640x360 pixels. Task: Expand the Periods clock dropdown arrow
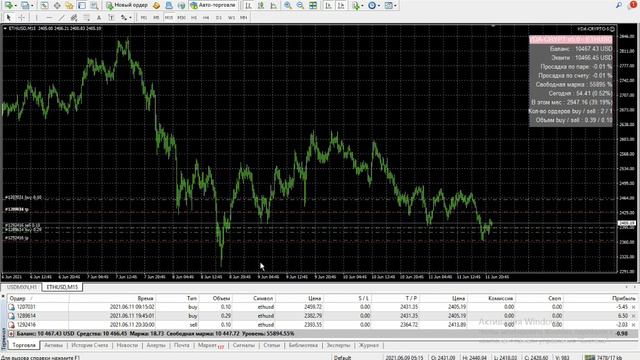click(379, 6)
